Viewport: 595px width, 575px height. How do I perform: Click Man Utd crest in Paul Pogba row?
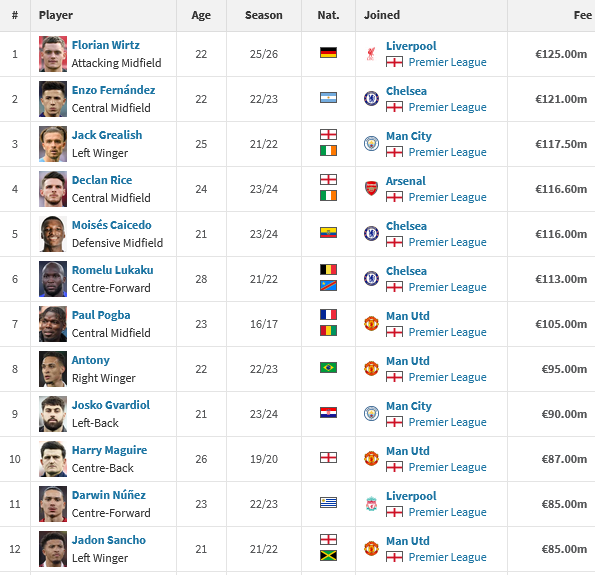(371, 324)
